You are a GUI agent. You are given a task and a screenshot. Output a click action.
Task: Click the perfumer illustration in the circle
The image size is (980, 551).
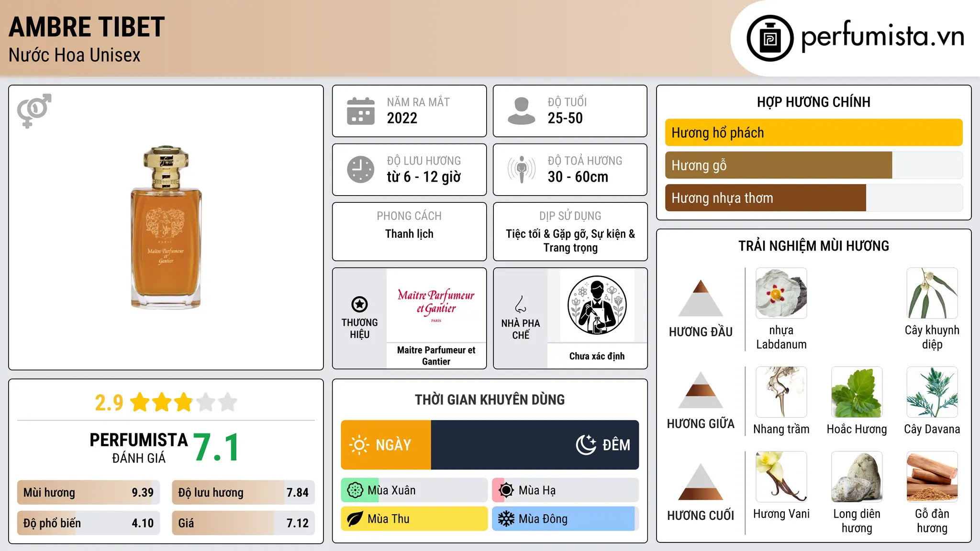click(x=597, y=305)
